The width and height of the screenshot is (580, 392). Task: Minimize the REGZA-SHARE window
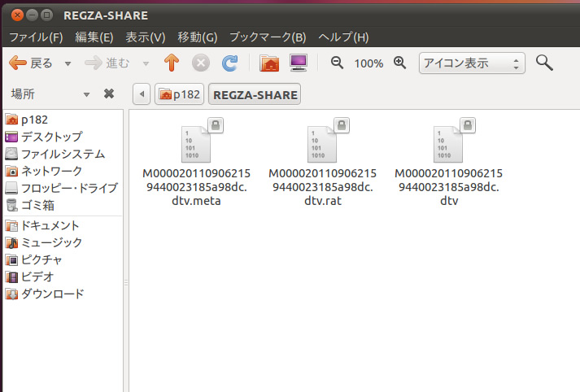click(32, 15)
